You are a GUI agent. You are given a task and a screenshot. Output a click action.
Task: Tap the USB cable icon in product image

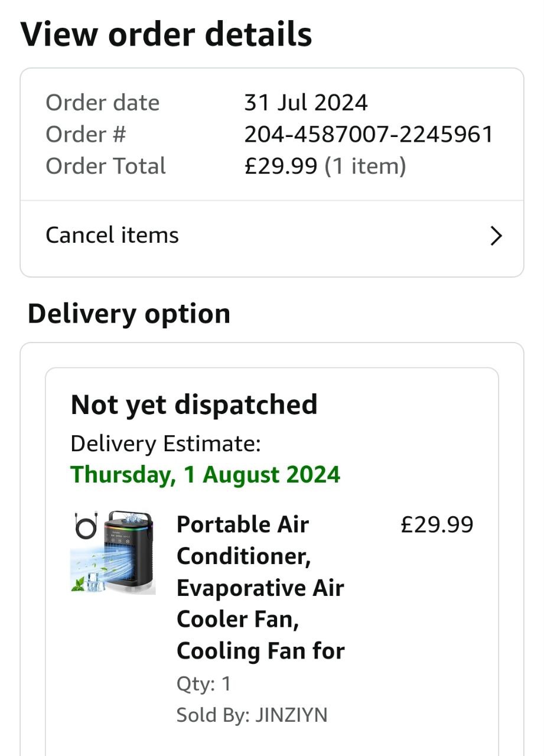[x=85, y=525]
